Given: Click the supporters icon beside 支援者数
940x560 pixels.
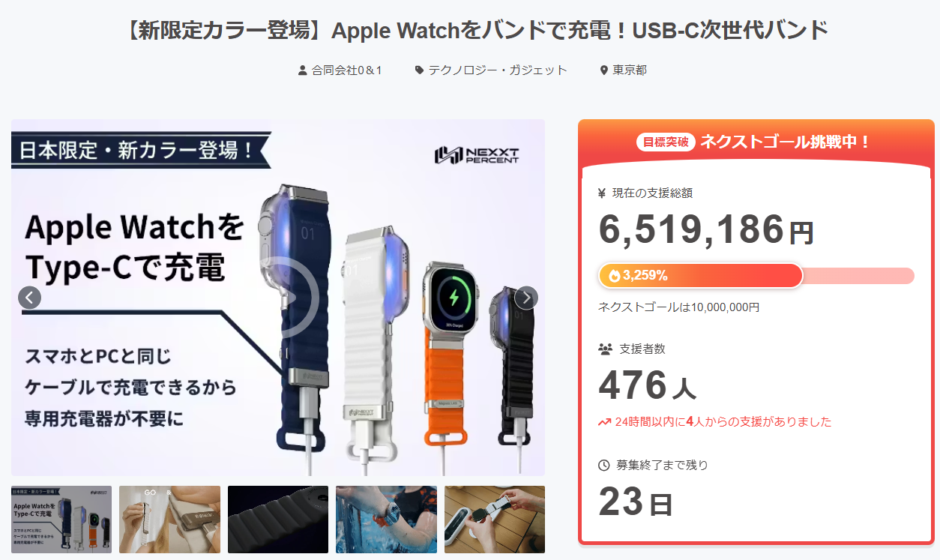Looking at the screenshot, I should point(605,349).
